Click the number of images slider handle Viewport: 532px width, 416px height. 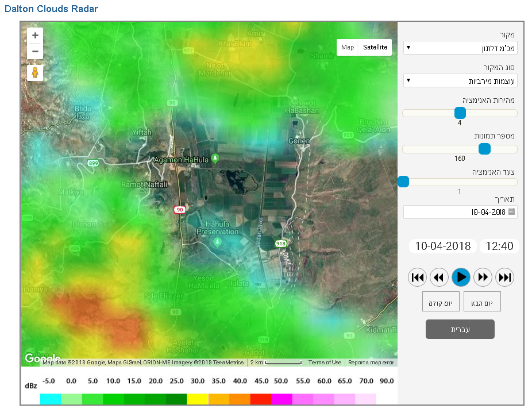click(x=484, y=149)
